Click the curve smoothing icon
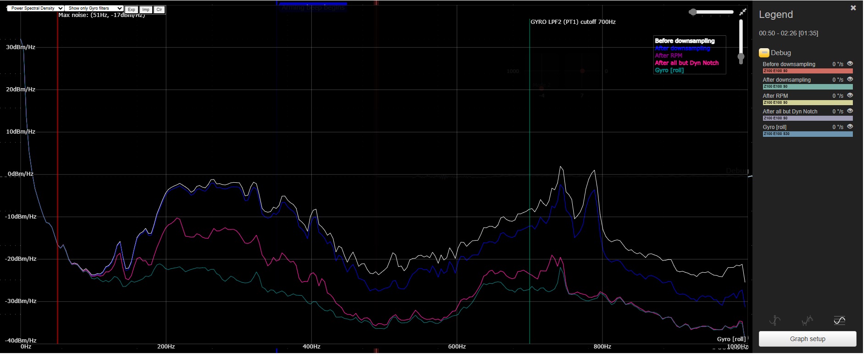This screenshot has height=354, width=868. pos(807,320)
